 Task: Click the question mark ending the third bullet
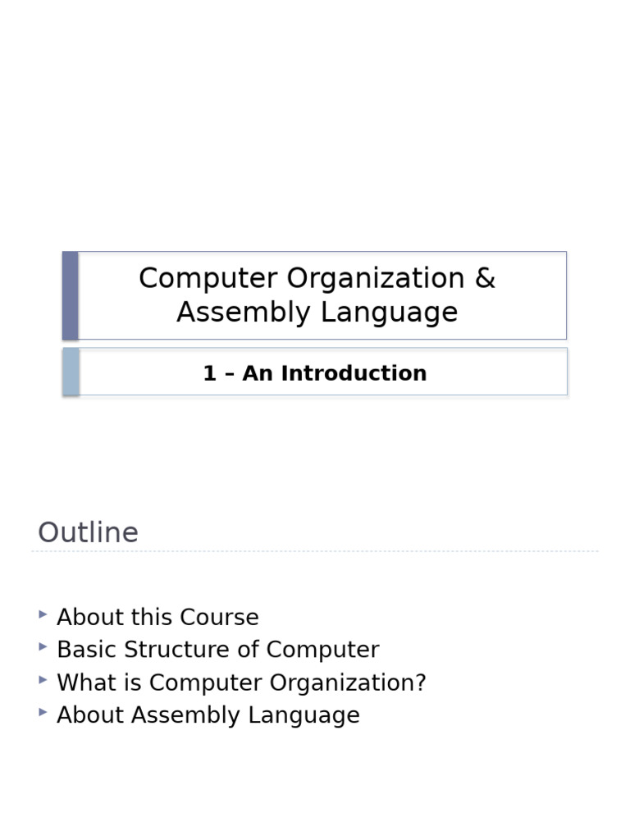click(421, 682)
